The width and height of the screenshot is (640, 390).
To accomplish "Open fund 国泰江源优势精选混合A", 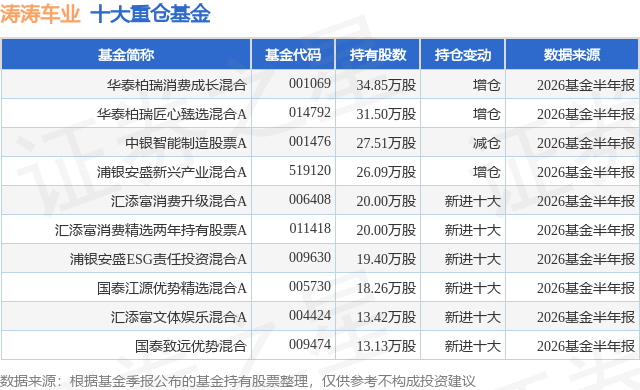I will 172,288.
